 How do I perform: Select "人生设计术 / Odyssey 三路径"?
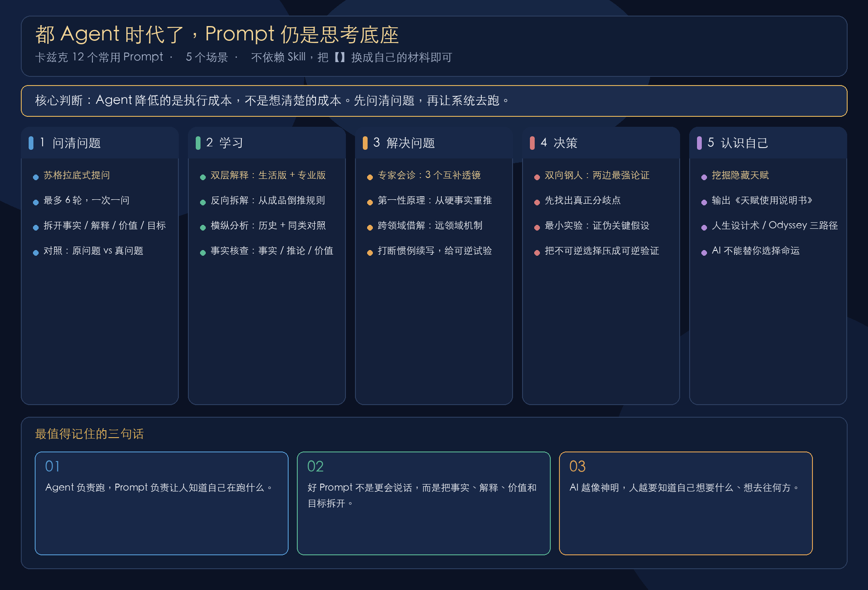[x=775, y=226]
